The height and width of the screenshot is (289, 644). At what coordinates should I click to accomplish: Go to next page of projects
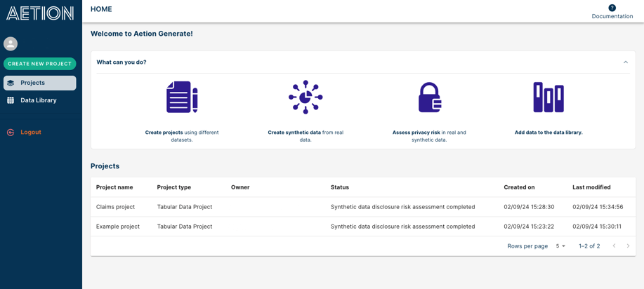[628, 246]
